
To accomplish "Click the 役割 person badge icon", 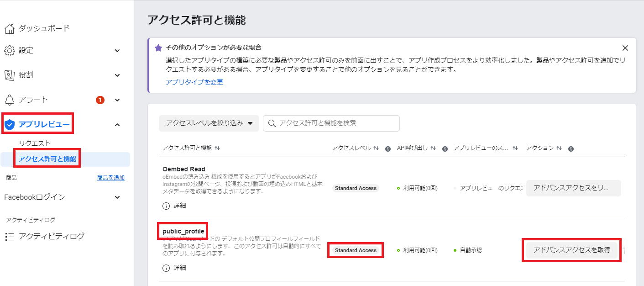I will (10, 75).
